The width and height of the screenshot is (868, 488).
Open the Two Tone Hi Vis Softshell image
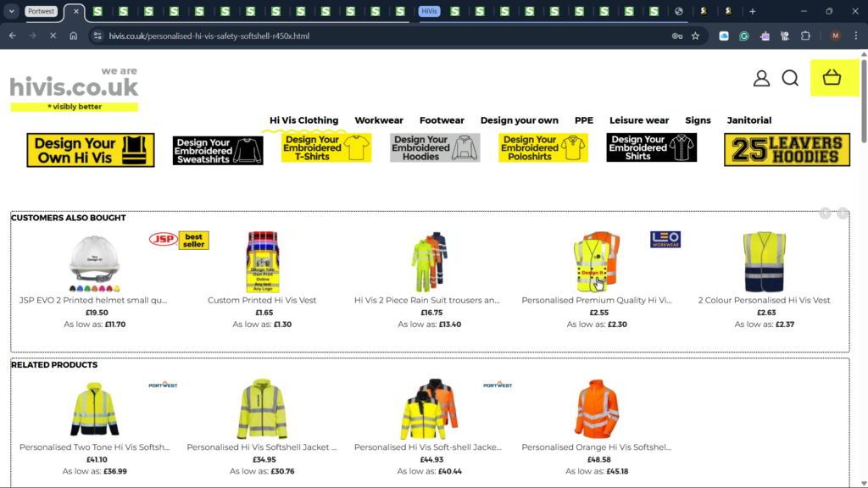tap(94, 409)
